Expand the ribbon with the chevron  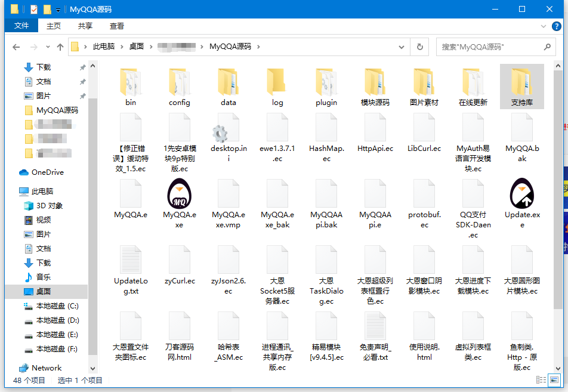click(x=544, y=26)
